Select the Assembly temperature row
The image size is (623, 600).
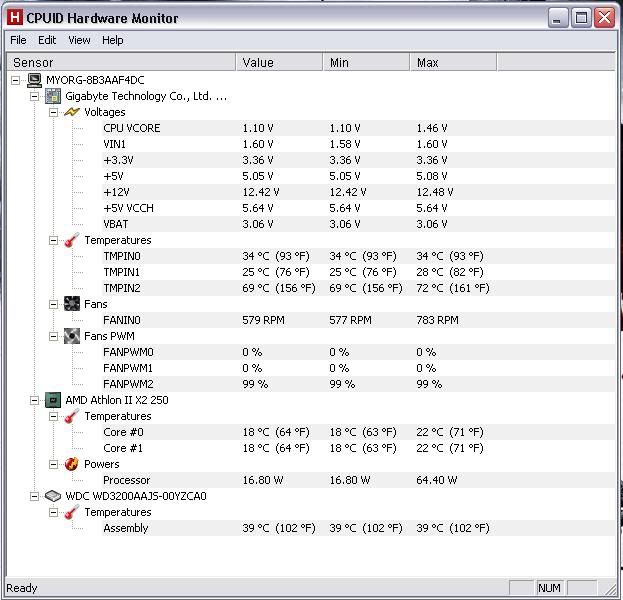(358, 528)
